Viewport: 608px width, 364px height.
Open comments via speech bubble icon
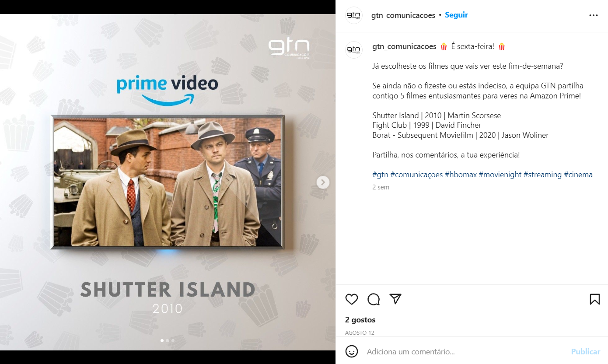(x=374, y=299)
